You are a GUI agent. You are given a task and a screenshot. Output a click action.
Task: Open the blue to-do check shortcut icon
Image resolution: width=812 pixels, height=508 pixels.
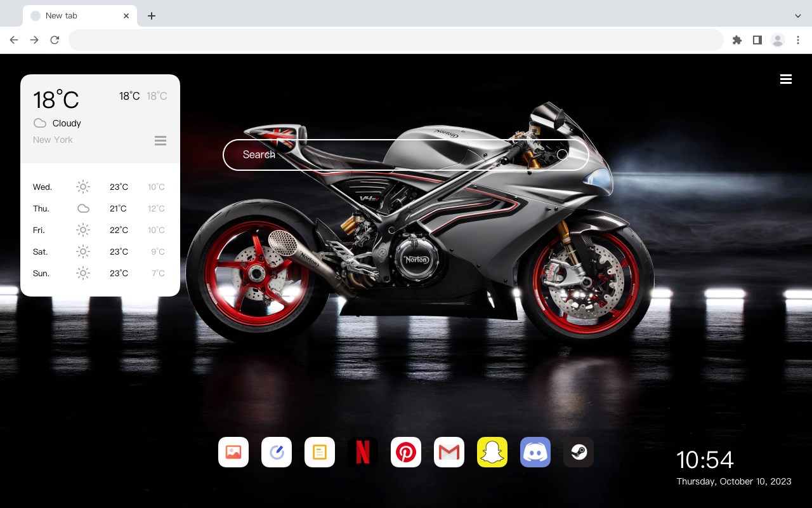tap(277, 452)
